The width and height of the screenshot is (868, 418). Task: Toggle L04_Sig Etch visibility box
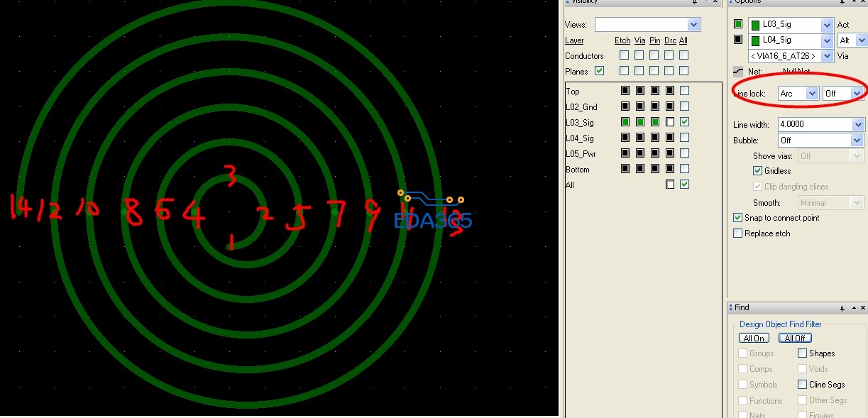(625, 138)
